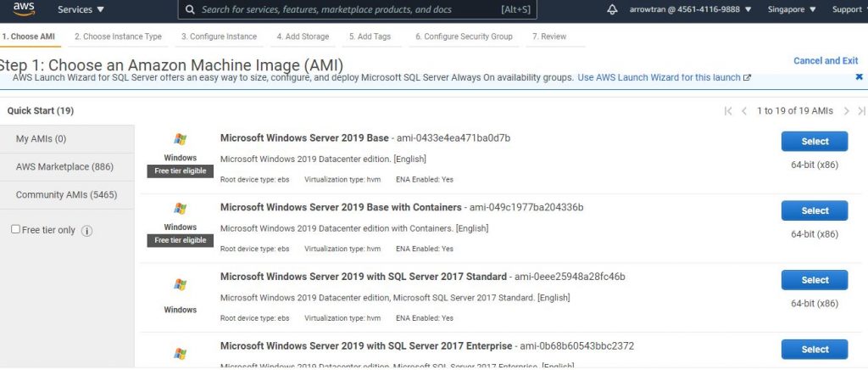Click the Cancel and Exit link

(826, 61)
